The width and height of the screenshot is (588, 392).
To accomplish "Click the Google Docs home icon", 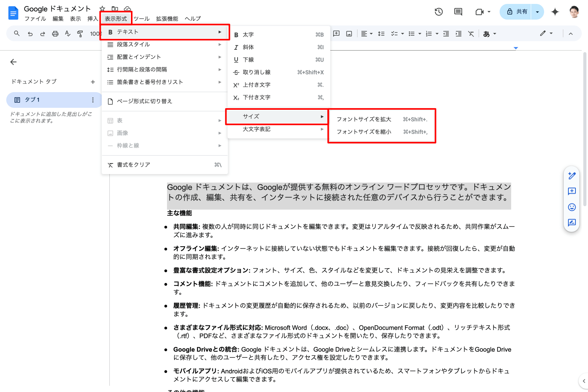I will pyautogui.click(x=13, y=13).
